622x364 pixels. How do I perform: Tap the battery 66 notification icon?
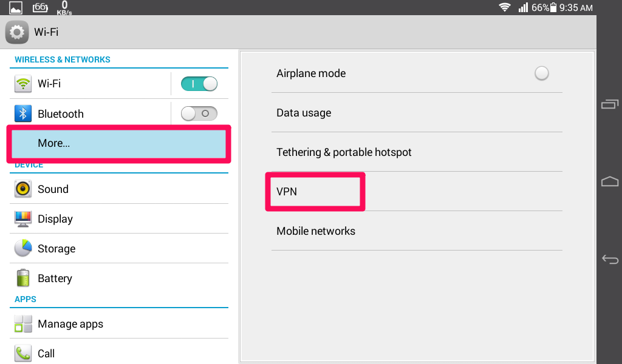point(40,7)
